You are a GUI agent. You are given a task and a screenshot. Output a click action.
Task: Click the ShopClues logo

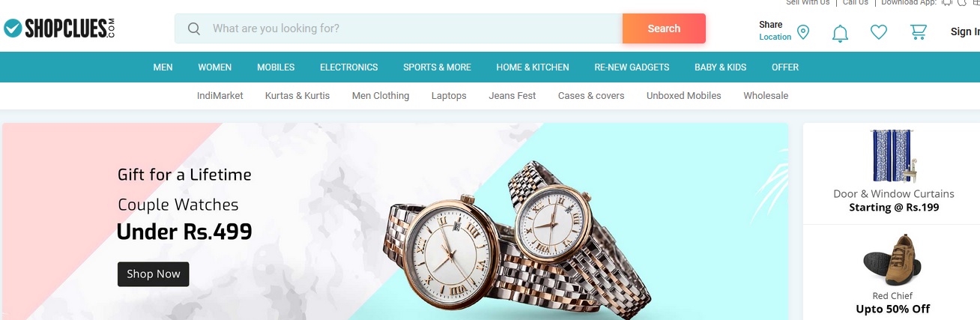[x=59, y=28]
